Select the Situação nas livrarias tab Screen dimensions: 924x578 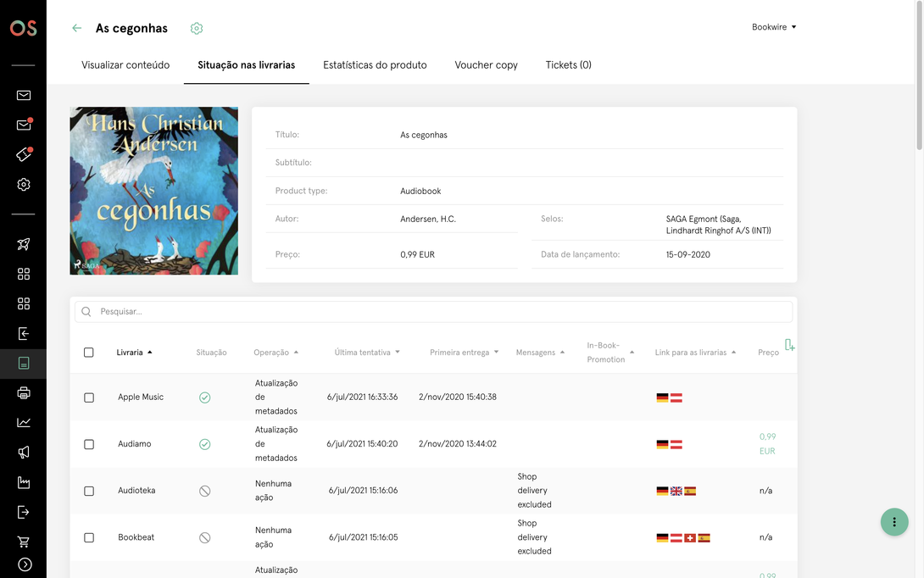coord(247,64)
